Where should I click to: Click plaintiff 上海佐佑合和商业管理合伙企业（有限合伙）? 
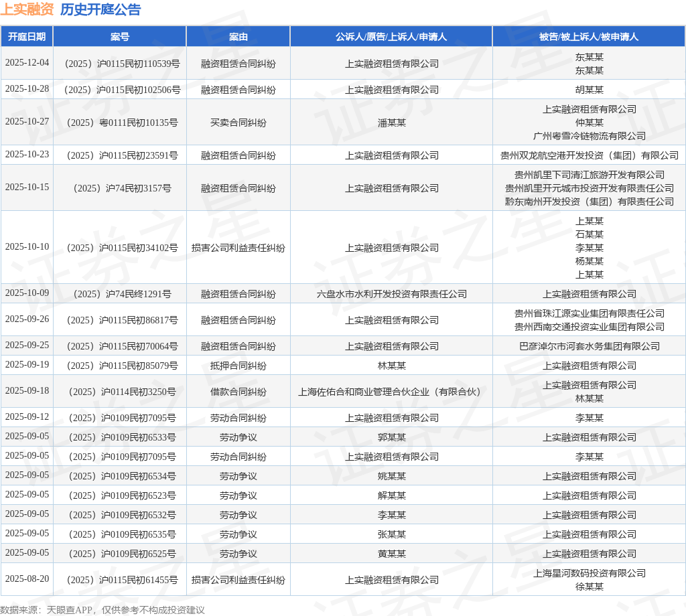(x=391, y=392)
